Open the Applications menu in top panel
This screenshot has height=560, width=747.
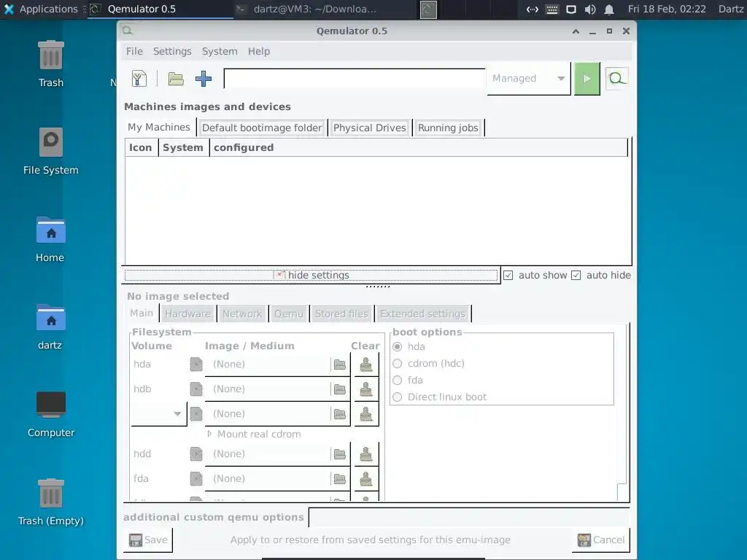41,9
